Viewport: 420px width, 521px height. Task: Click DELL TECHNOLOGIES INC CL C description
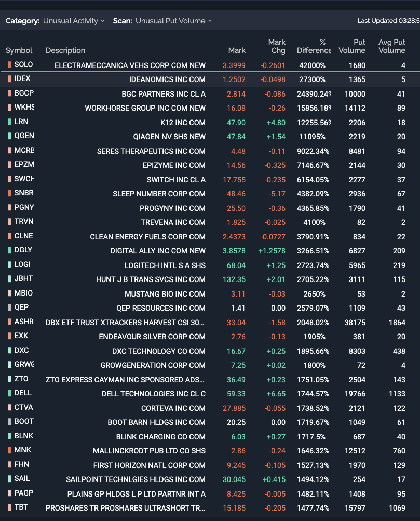point(154,394)
